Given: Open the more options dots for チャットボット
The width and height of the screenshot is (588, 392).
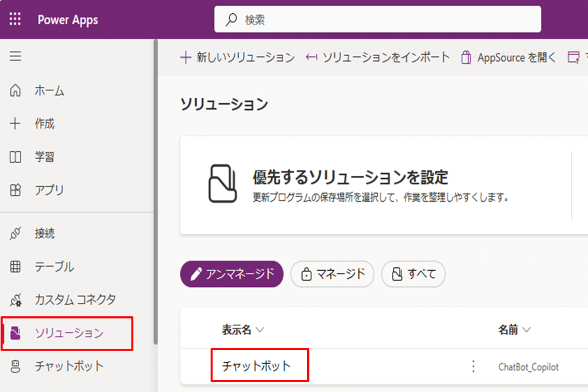Looking at the screenshot, I should click(x=473, y=366).
